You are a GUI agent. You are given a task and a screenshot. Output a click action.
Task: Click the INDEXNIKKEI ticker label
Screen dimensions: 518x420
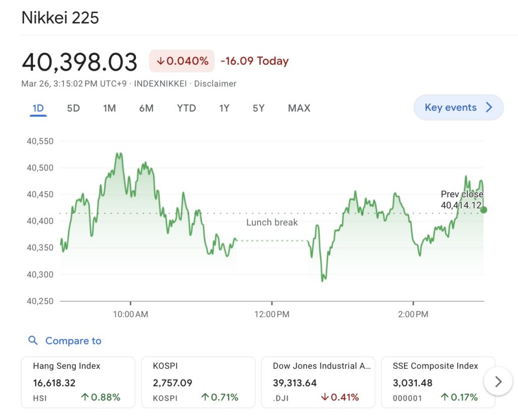(160, 83)
